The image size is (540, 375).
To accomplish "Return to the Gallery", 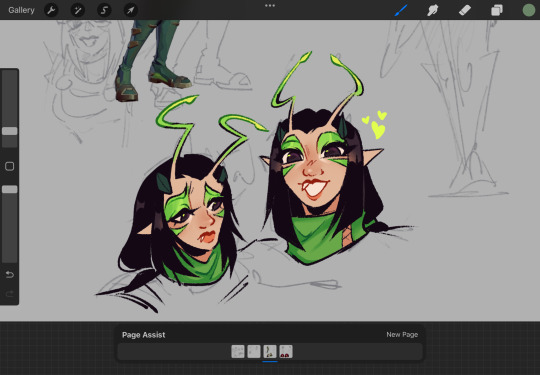I will tap(21, 10).
